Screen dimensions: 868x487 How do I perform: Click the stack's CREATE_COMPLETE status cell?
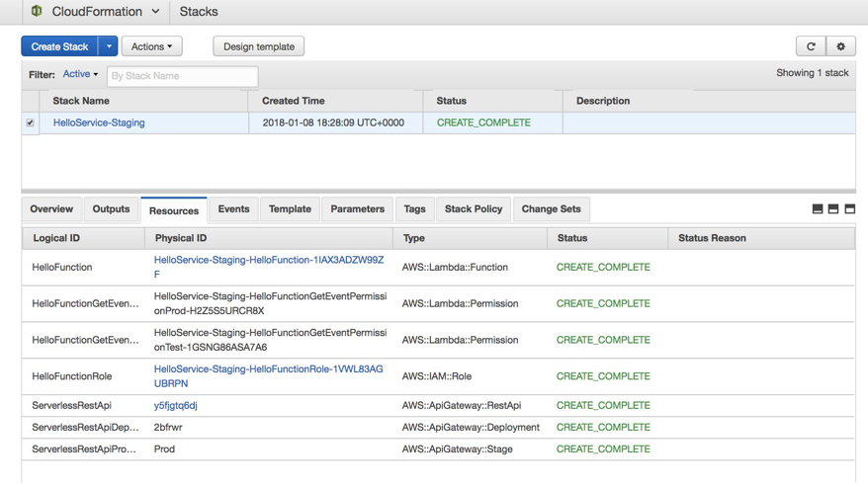tap(483, 122)
